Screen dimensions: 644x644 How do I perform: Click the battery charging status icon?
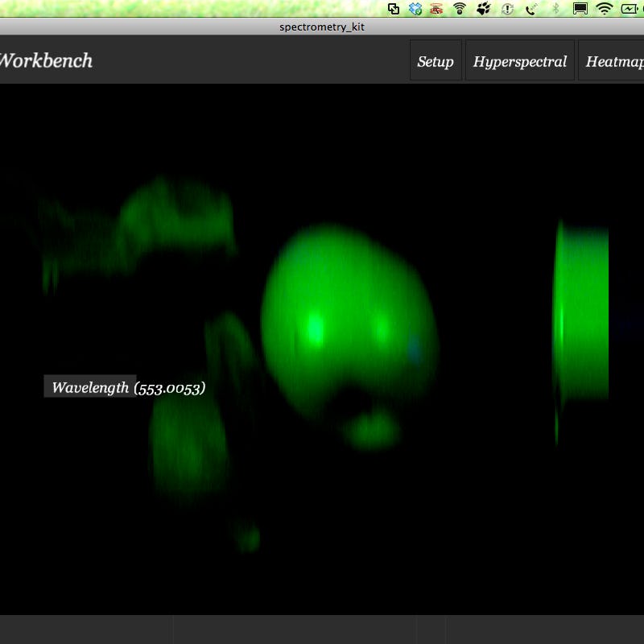[x=629, y=9]
